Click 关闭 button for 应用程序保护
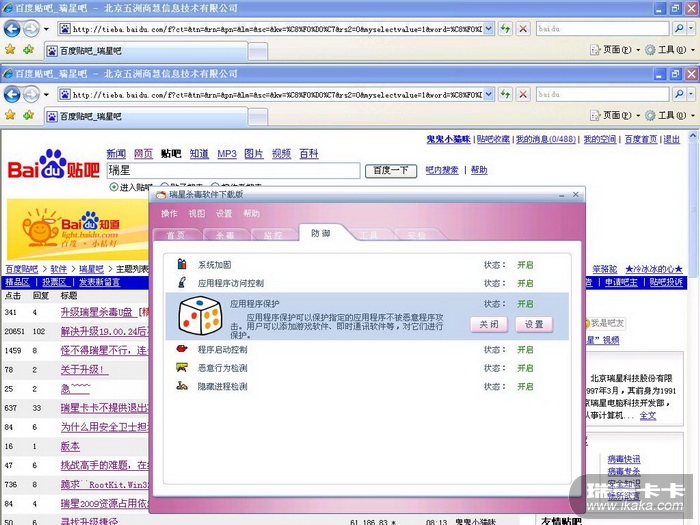This screenshot has height=525, width=700. (x=489, y=324)
